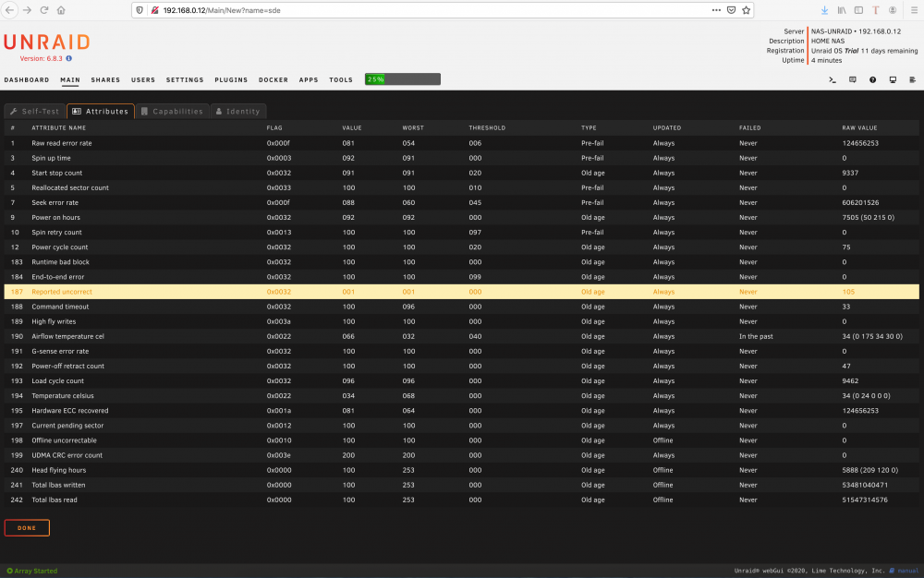The width and height of the screenshot is (924, 578).
Task: Click the Attribute Name column header
Action: (x=59, y=127)
